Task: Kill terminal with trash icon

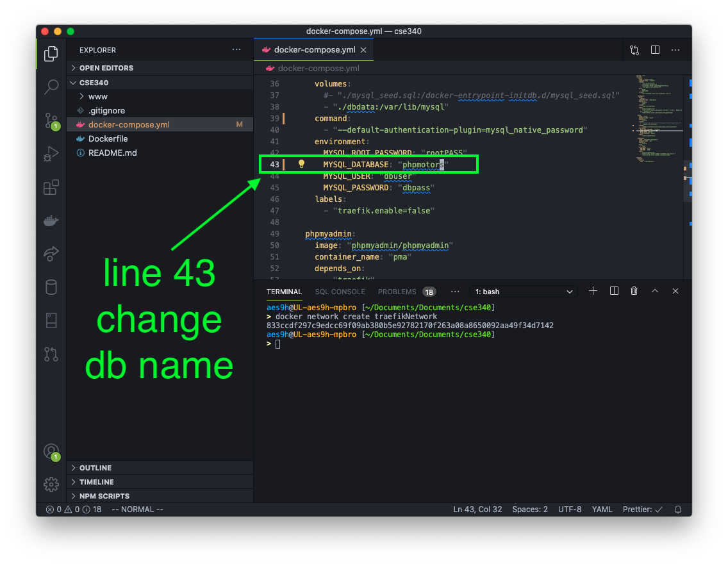Action: [x=634, y=291]
